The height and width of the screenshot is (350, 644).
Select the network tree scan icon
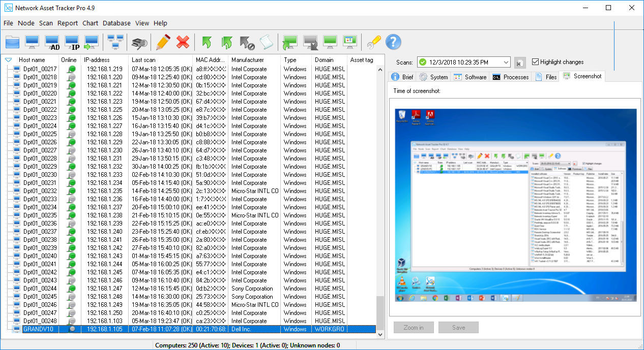(x=114, y=42)
